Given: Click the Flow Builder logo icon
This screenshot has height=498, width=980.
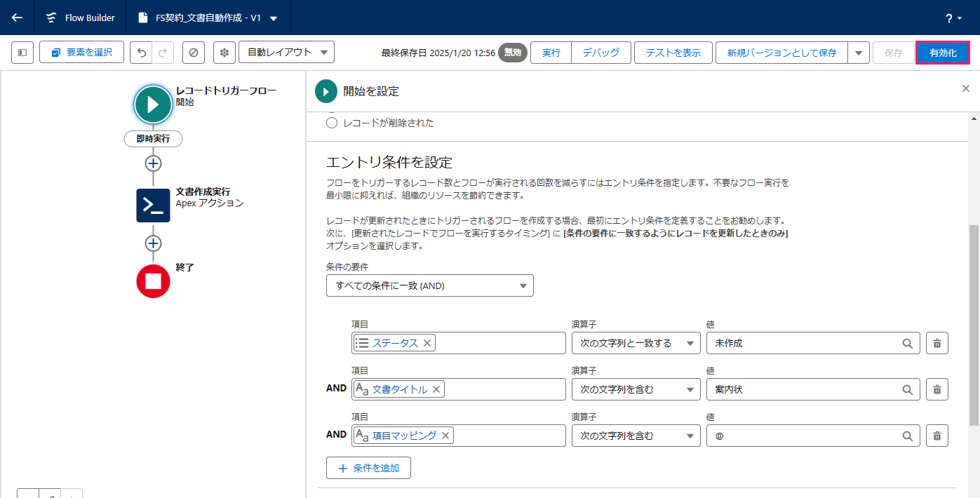Looking at the screenshot, I should 51,18.
